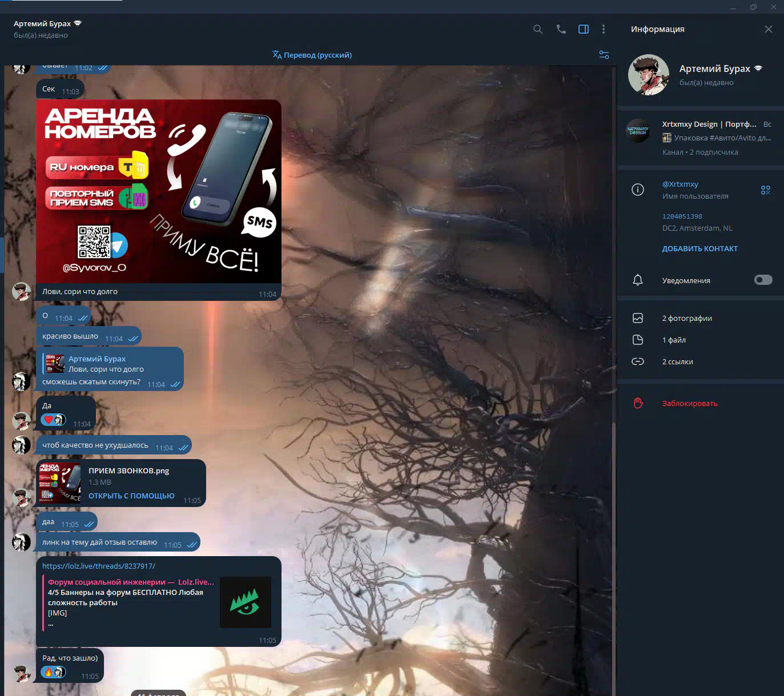
Task: Click Заблокировать to block the user
Action: 690,404
